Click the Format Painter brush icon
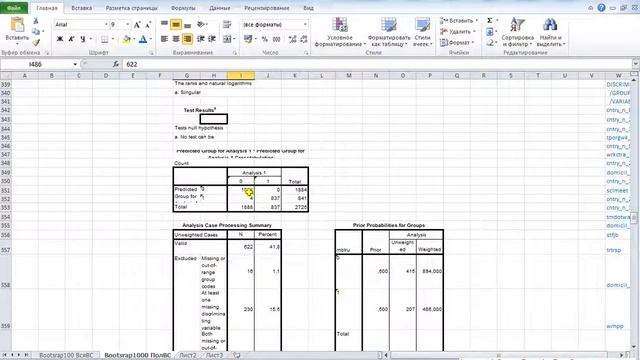The image size is (640, 360). click(x=36, y=42)
